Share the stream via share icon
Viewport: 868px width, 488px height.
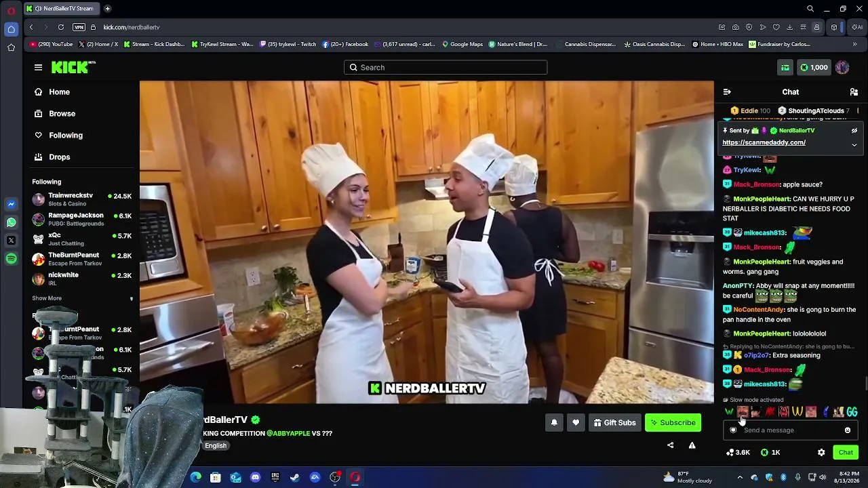(x=671, y=445)
